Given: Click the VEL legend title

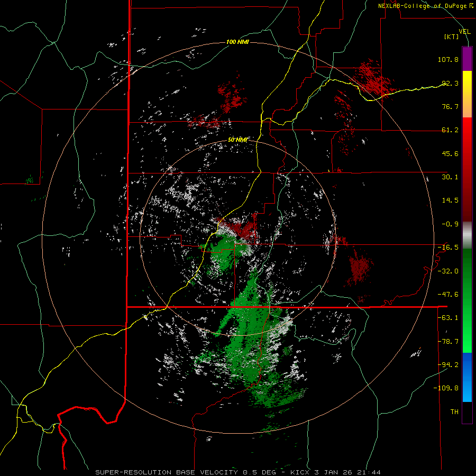Looking at the screenshot, I should (465, 31).
